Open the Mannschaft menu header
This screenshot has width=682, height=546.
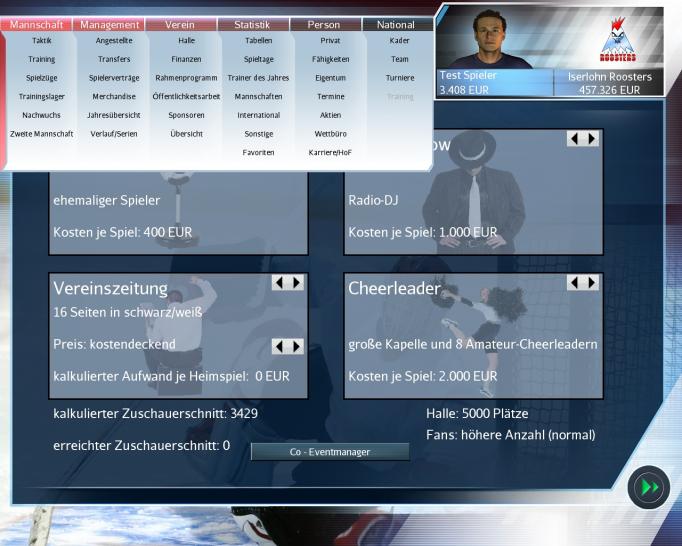click(37, 24)
